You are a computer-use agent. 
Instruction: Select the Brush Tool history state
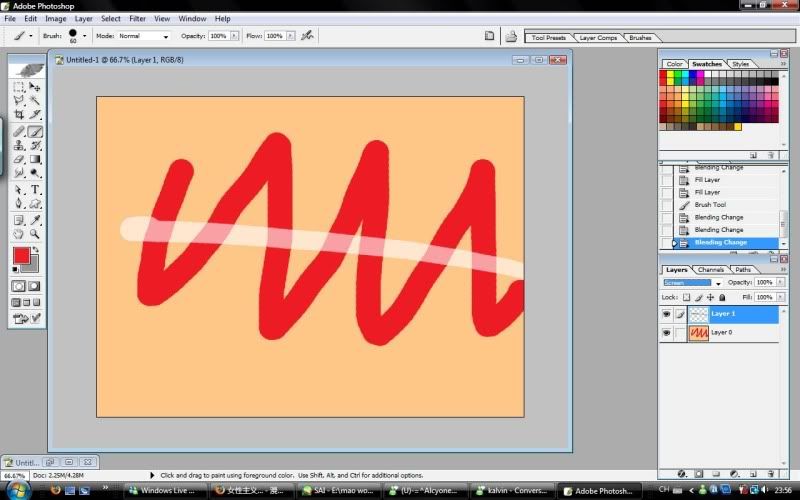tap(710, 204)
